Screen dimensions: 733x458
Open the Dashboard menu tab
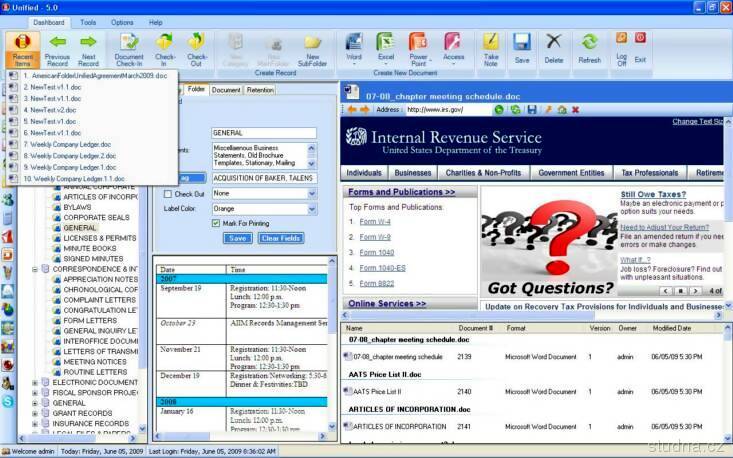[x=49, y=22]
